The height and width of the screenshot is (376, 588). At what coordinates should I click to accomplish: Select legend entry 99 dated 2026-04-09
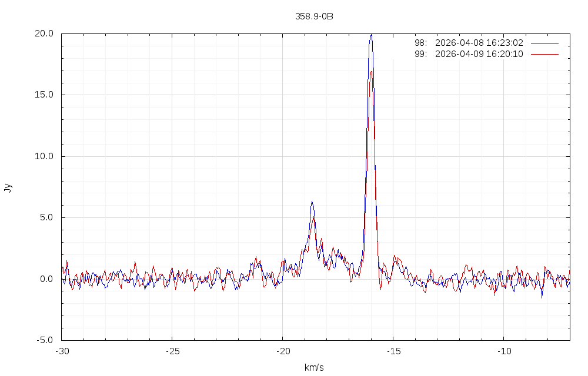pos(469,54)
